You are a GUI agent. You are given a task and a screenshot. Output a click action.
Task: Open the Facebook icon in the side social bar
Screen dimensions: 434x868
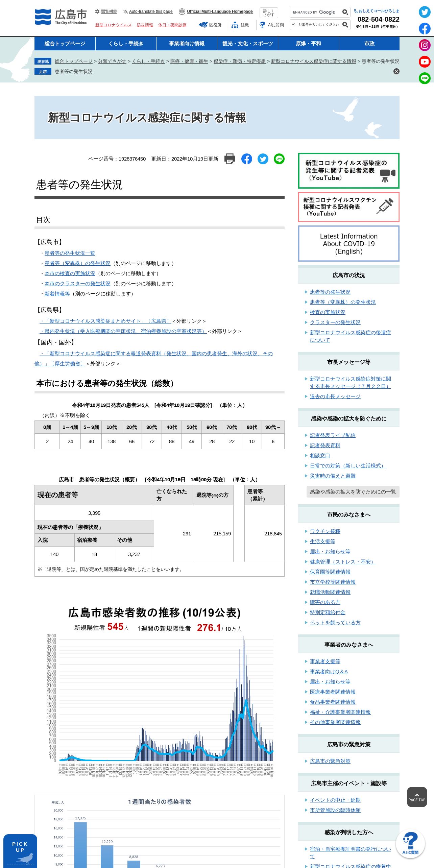(x=425, y=29)
